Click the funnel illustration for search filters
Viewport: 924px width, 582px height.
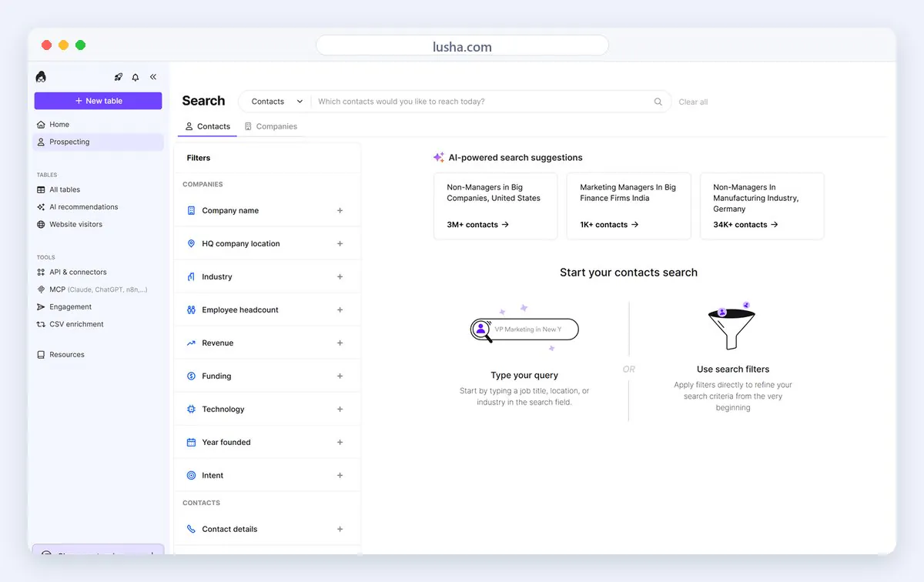point(731,325)
